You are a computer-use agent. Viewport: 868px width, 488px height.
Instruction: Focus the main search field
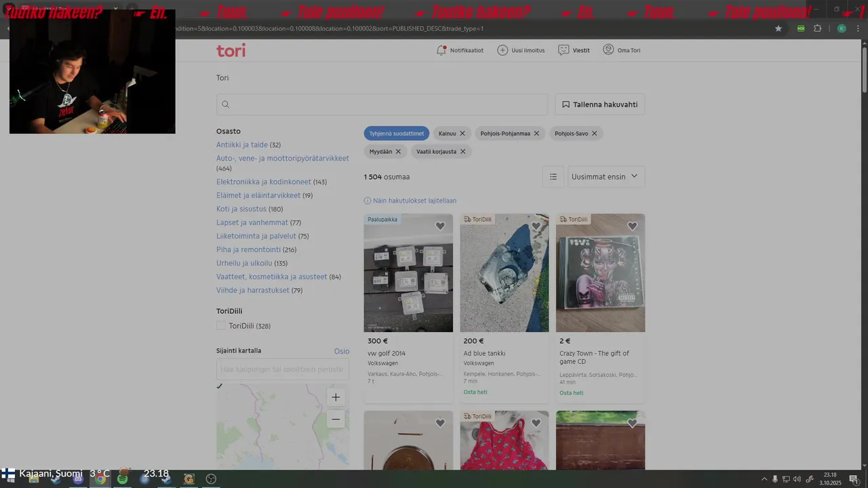tap(382, 104)
